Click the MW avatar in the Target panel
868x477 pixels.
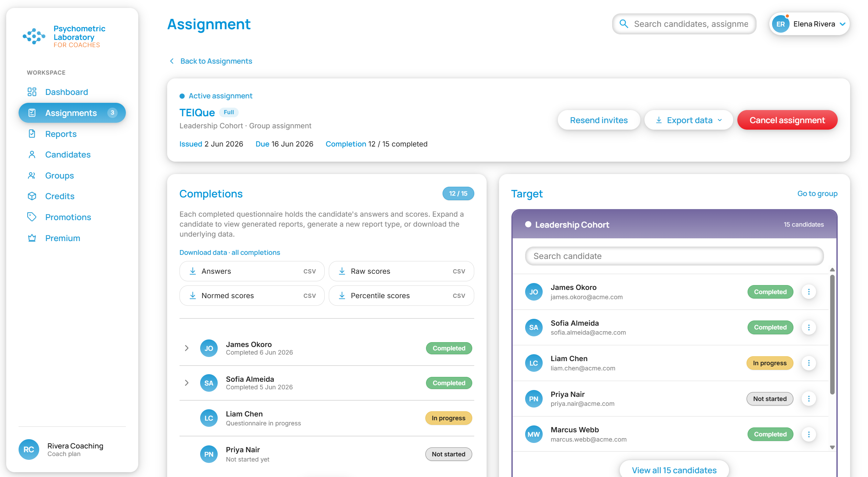coord(534,434)
